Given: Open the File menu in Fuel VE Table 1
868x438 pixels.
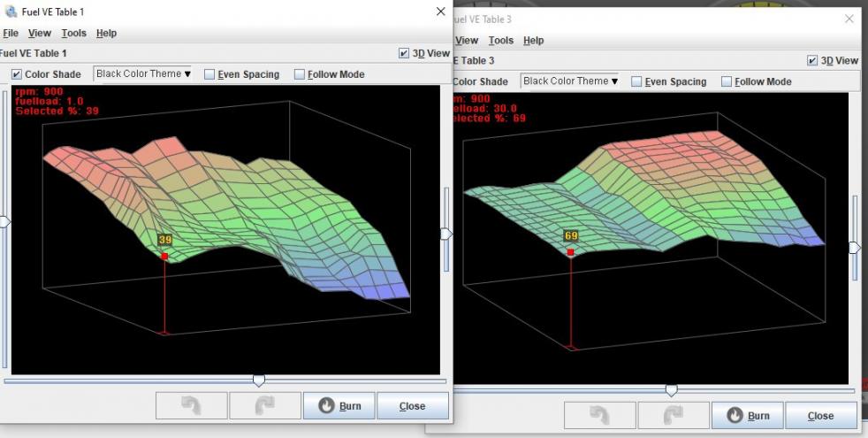Looking at the screenshot, I should tap(11, 33).
